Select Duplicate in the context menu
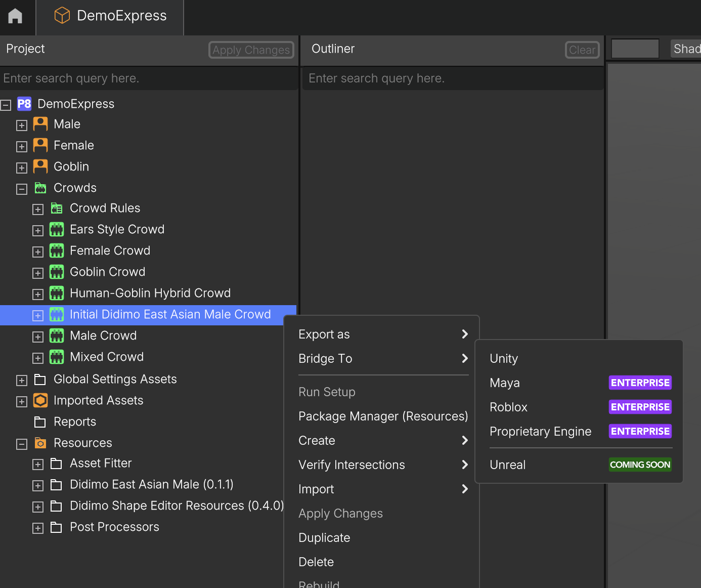Image resolution: width=701 pixels, height=588 pixels. [324, 538]
